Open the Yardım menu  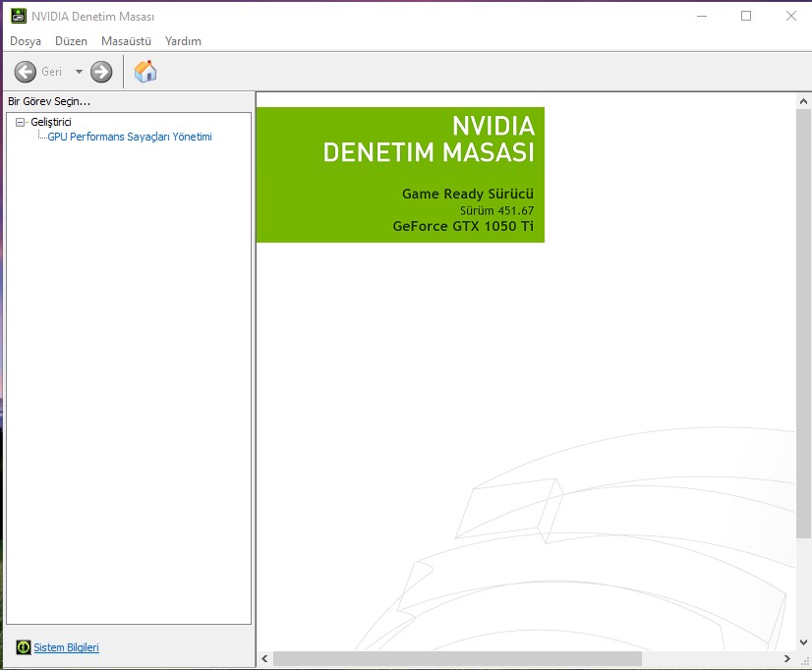(x=183, y=41)
